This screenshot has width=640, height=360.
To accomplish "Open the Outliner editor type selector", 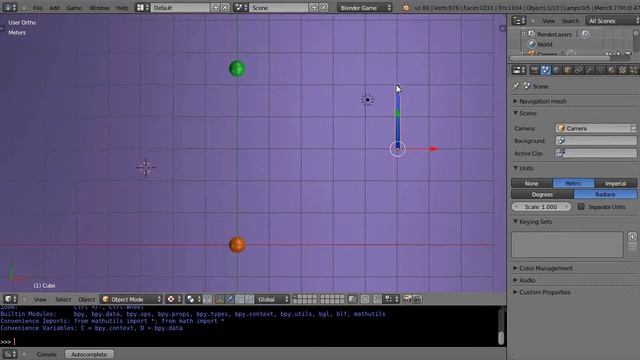I will [x=519, y=21].
